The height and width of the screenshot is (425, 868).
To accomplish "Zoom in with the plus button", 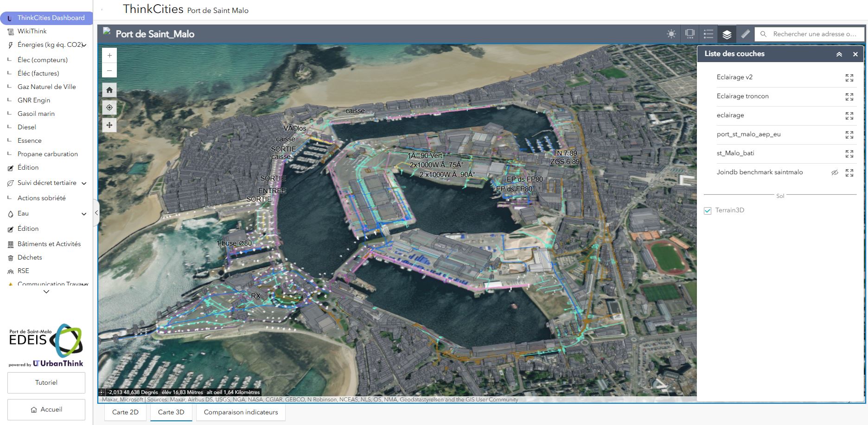I will click(x=109, y=55).
